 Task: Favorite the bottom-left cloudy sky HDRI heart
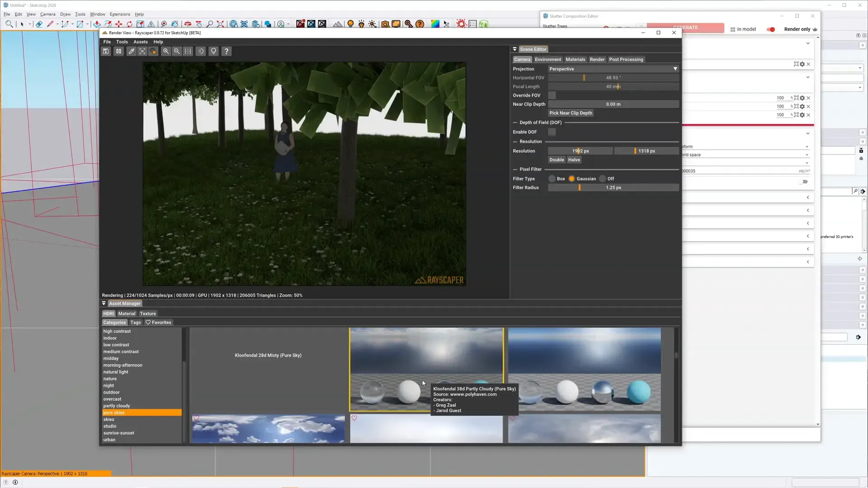196,418
